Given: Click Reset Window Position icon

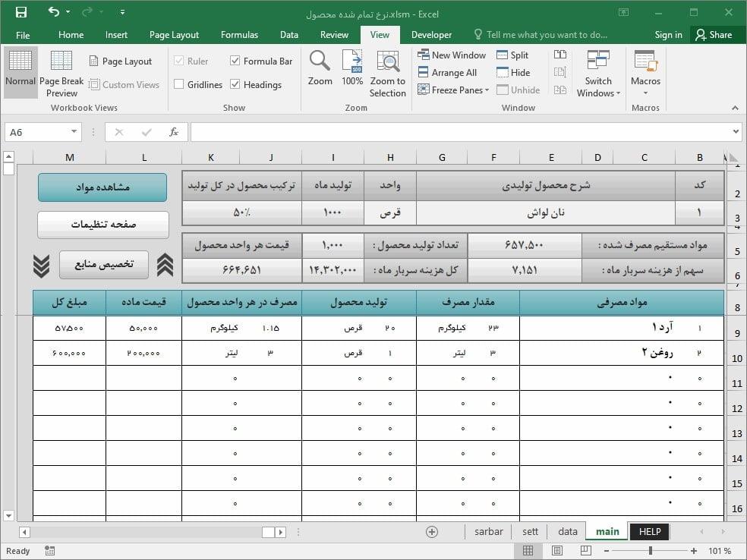Looking at the screenshot, I should (x=560, y=90).
